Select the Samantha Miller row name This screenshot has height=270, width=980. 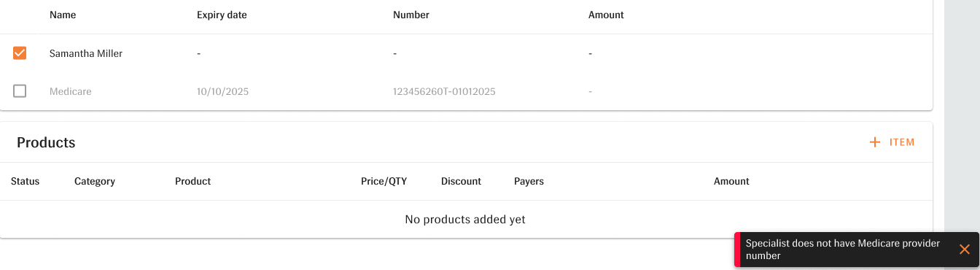86,53
